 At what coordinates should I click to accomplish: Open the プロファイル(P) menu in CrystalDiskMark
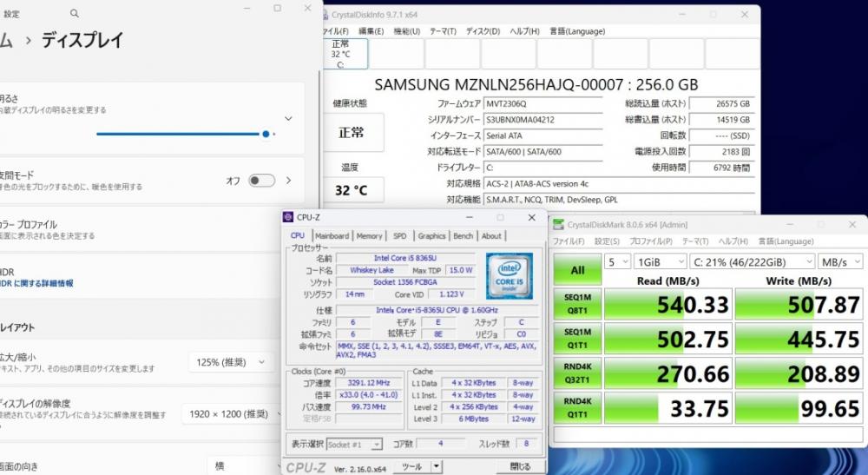[651, 241]
